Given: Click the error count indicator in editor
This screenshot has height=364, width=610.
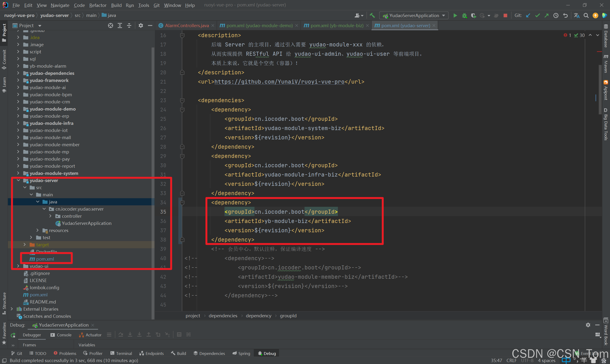Looking at the screenshot, I should click(567, 35).
